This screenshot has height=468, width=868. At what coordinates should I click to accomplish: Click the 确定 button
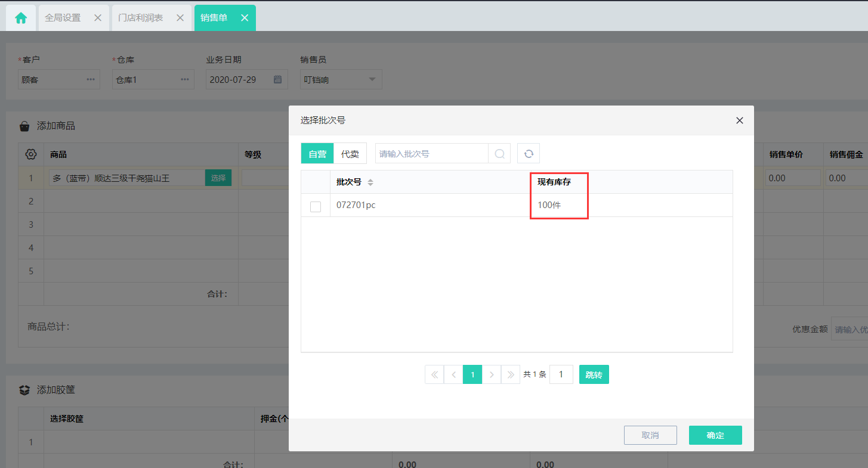click(x=715, y=435)
